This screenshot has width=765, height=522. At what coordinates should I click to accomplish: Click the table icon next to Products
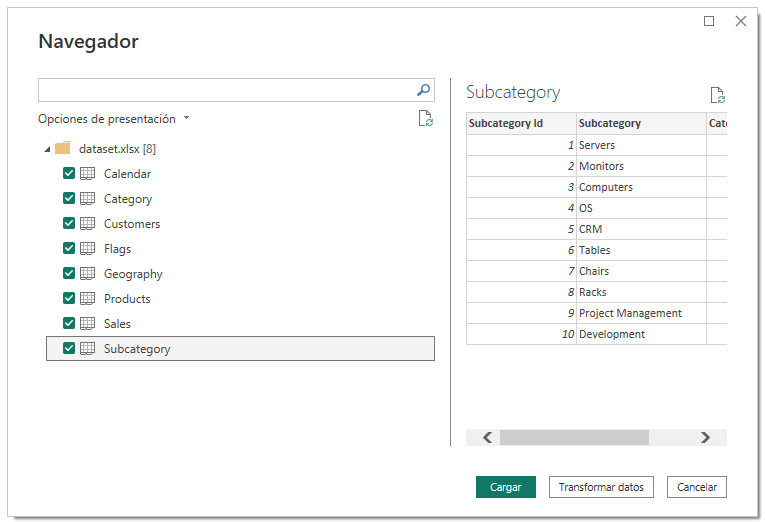(x=88, y=299)
